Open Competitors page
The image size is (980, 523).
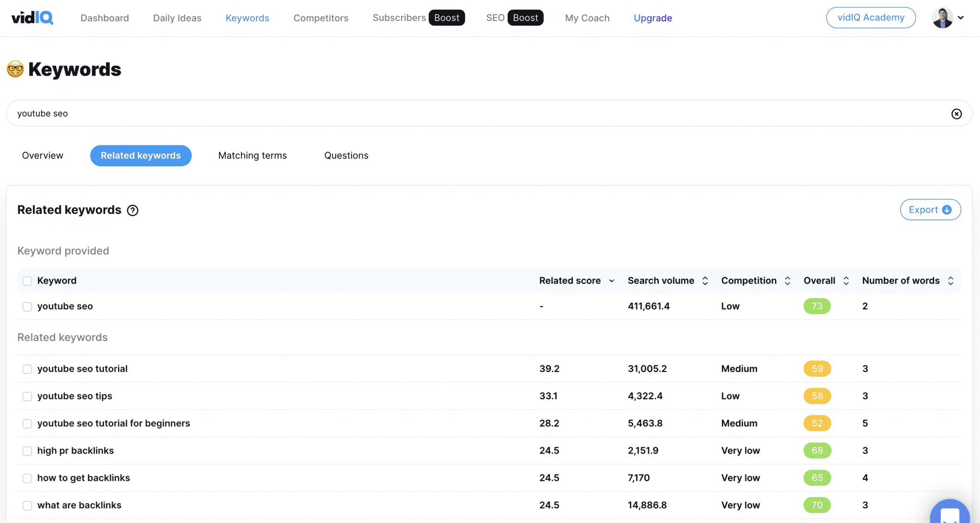click(x=321, y=18)
